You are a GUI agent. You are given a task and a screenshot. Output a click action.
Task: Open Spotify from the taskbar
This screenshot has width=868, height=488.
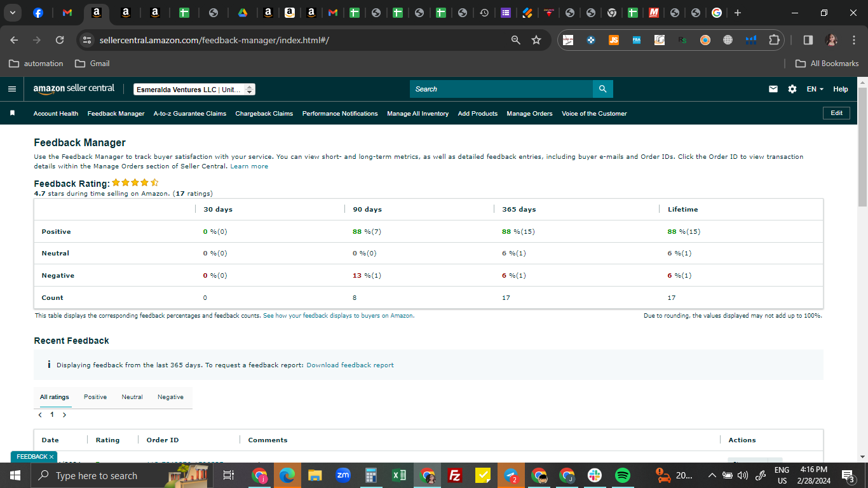[x=623, y=475]
